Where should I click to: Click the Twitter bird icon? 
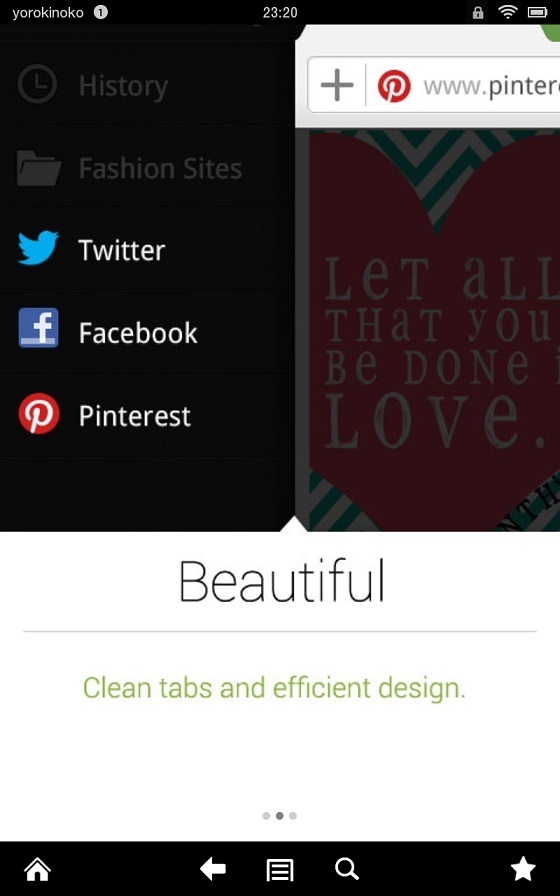click(38, 247)
